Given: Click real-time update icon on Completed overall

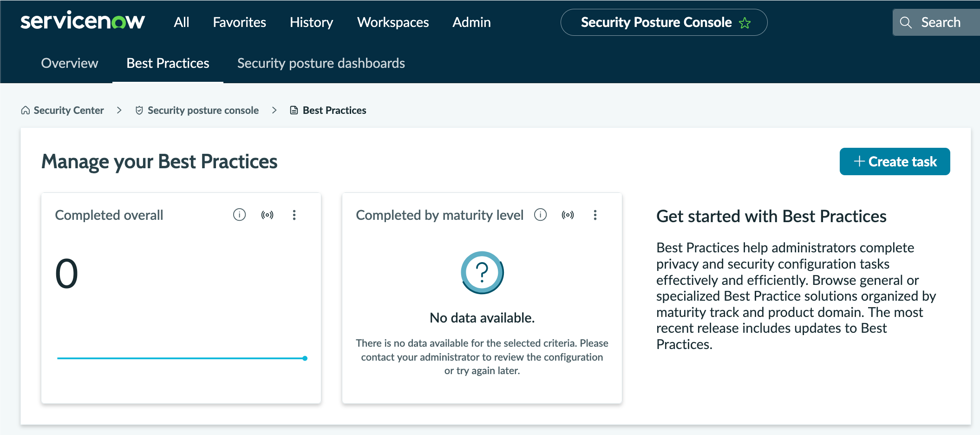Looking at the screenshot, I should (x=267, y=215).
